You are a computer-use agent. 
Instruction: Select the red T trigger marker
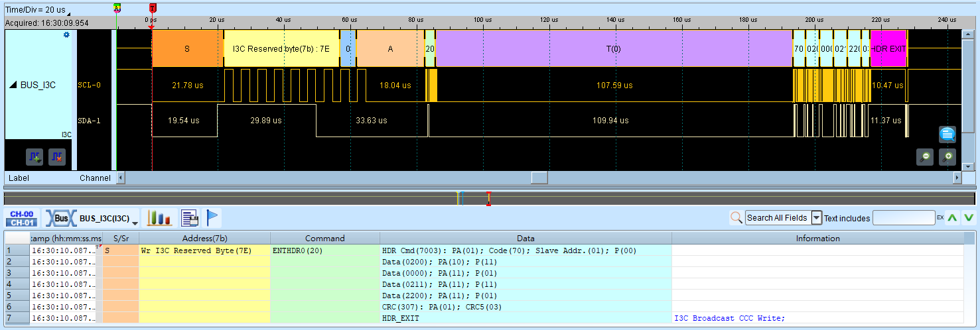click(153, 7)
